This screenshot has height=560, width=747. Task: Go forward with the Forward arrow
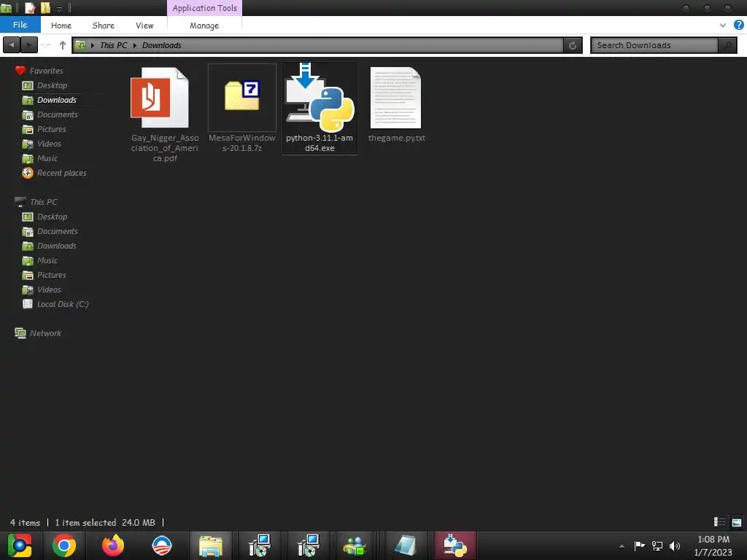(29, 45)
